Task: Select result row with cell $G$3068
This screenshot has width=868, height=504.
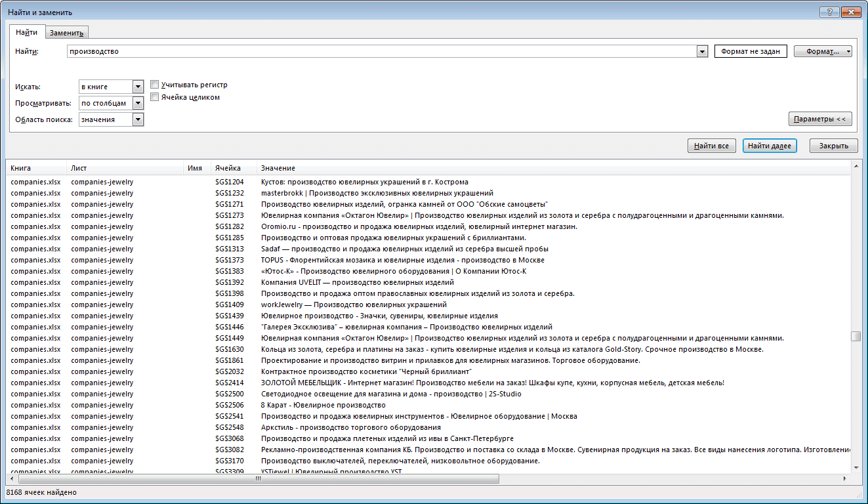Action: pyautogui.click(x=428, y=438)
